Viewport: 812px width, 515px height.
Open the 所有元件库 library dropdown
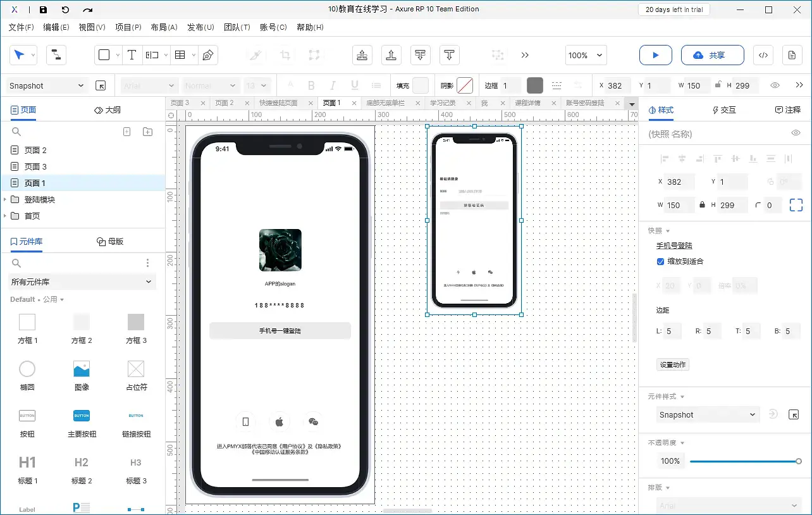pos(82,282)
